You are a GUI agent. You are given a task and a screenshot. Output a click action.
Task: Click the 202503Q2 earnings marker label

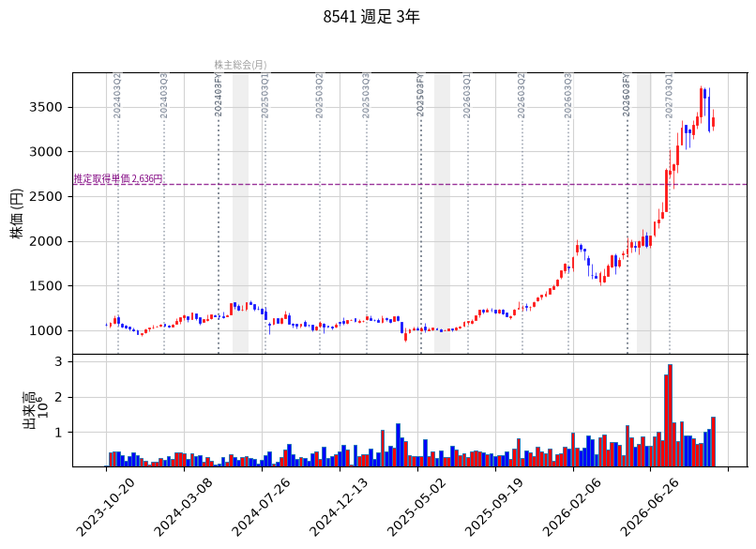tap(319, 96)
